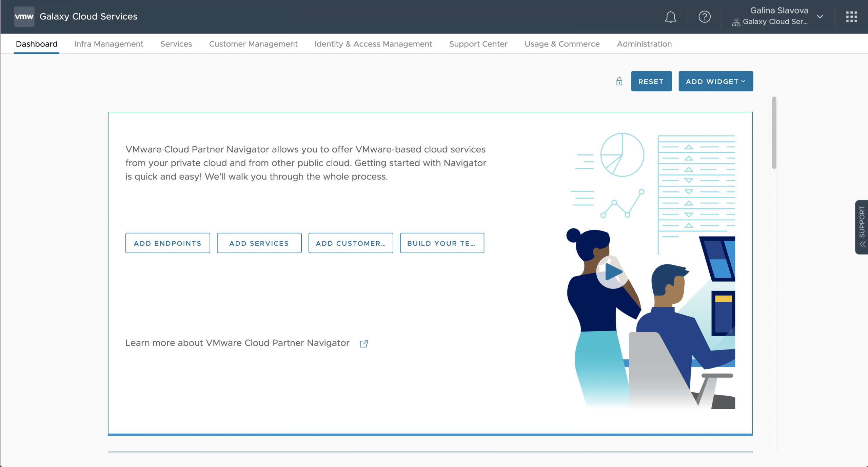The width and height of the screenshot is (868, 467).
Task: Expand the Galina Slavova user menu
Action: point(820,17)
